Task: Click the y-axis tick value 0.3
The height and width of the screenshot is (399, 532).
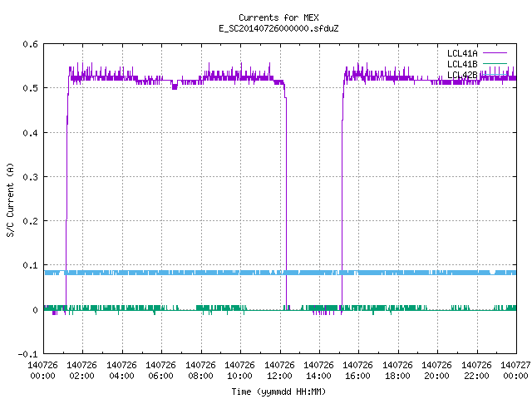Action: [30, 177]
